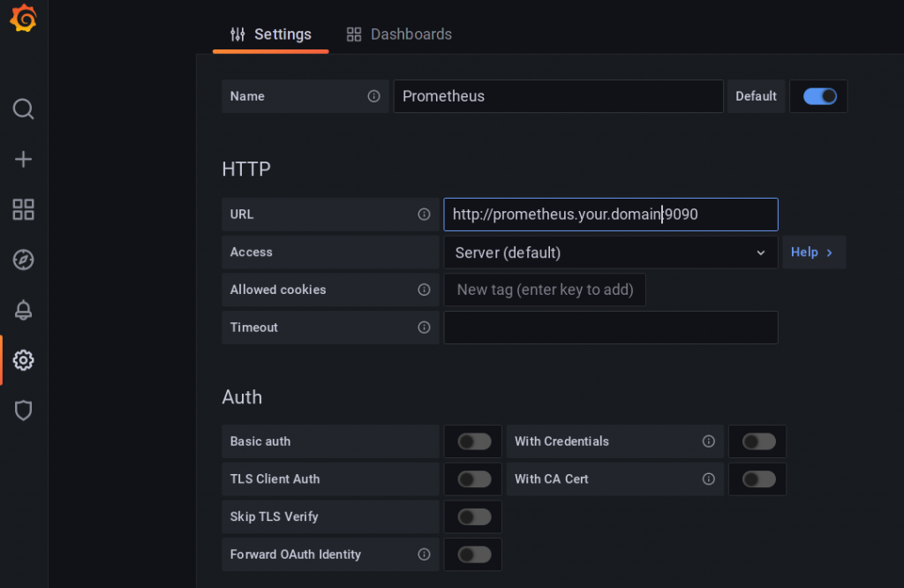Click the info icon beside Timeout

[425, 328]
